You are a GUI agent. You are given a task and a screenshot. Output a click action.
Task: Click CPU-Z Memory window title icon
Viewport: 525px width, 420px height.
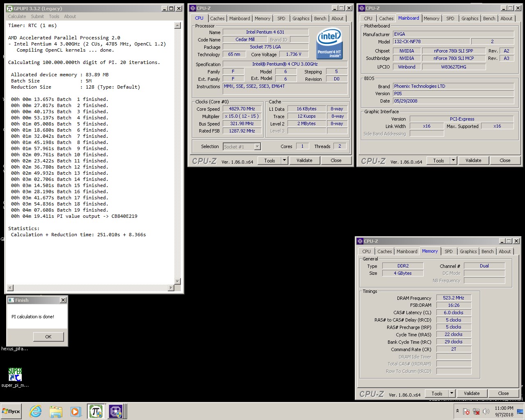click(x=360, y=241)
